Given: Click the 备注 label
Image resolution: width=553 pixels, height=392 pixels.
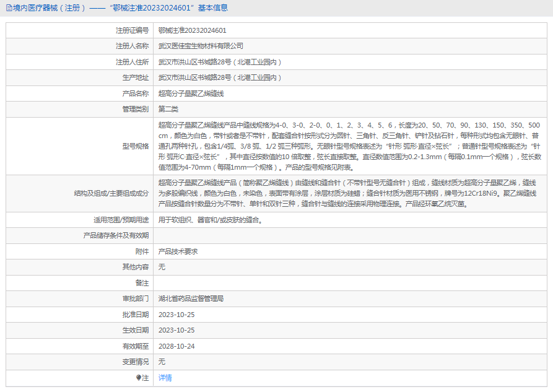Looking at the screenshot, I should point(142,283).
